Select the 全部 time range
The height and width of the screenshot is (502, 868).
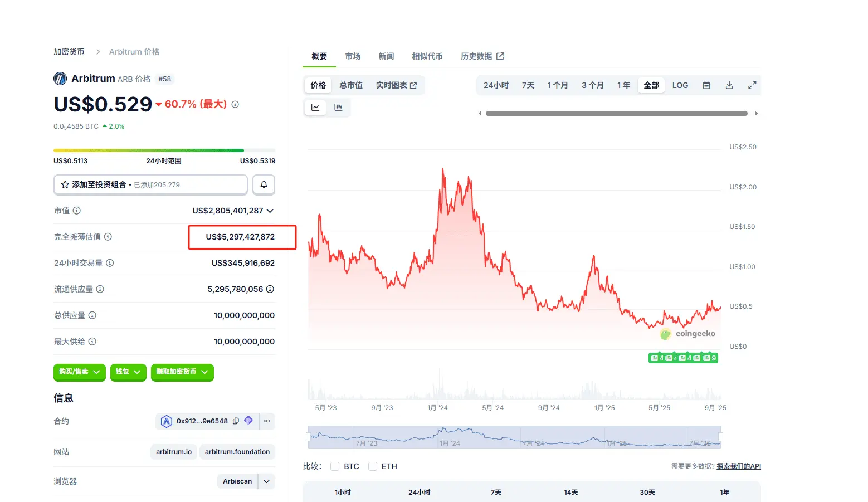(651, 85)
